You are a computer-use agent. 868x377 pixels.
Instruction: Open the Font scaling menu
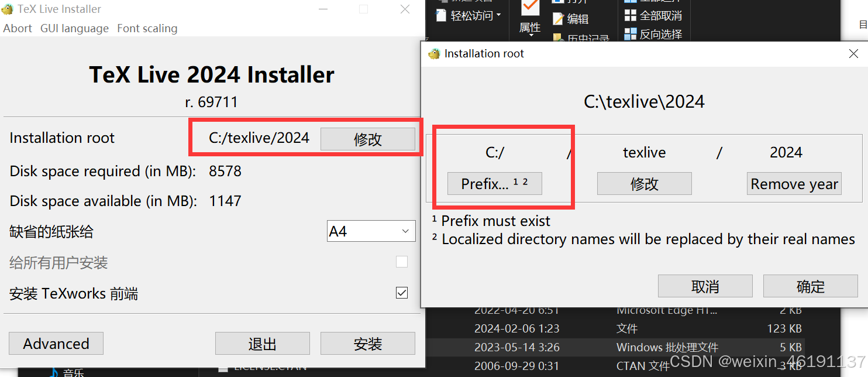147,28
